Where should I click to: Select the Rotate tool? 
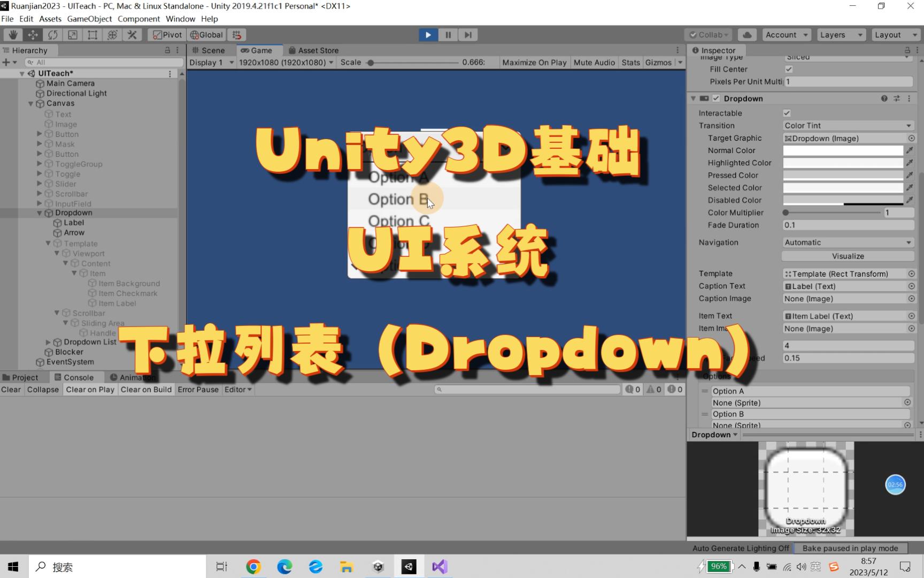coord(52,35)
